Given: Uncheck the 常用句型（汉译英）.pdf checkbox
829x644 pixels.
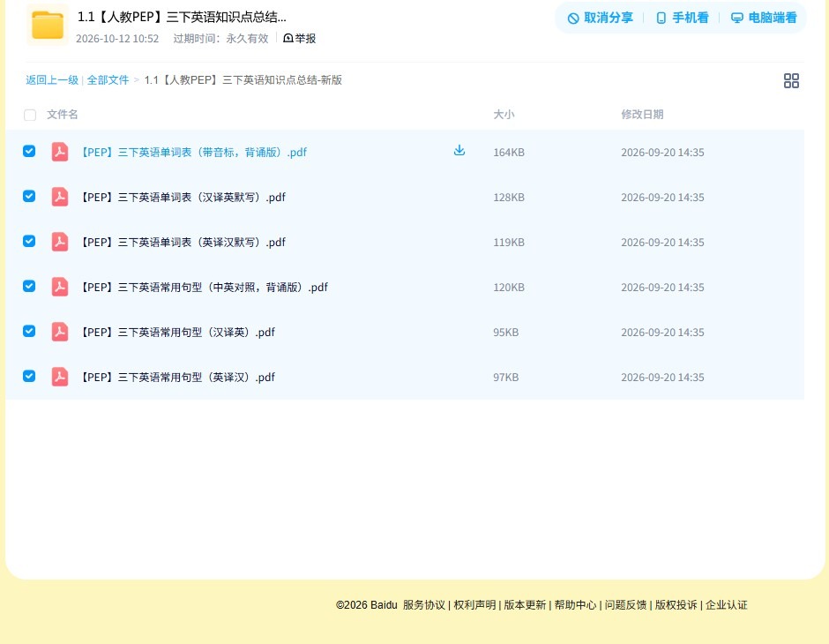Looking at the screenshot, I should [x=29, y=331].
